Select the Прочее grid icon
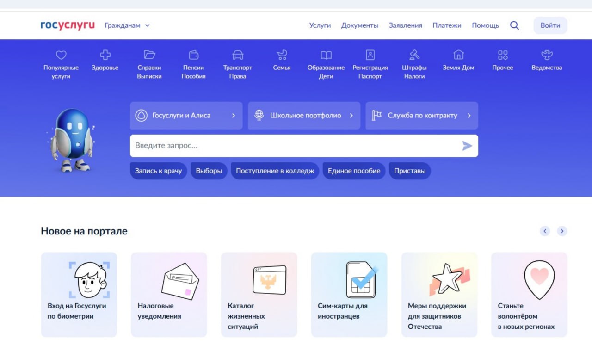592x364 pixels. point(503,55)
